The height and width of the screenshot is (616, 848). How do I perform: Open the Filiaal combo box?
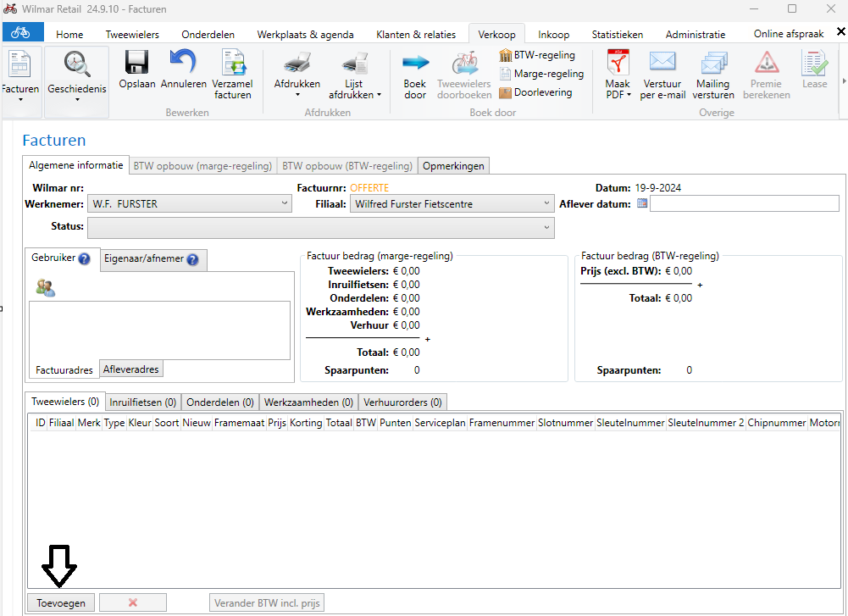click(x=546, y=204)
